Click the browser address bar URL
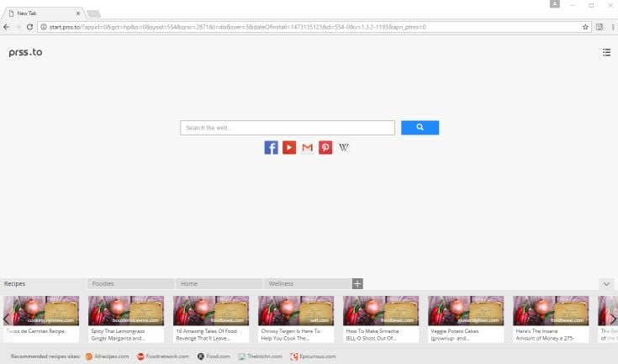618x364 pixels. 237,27
